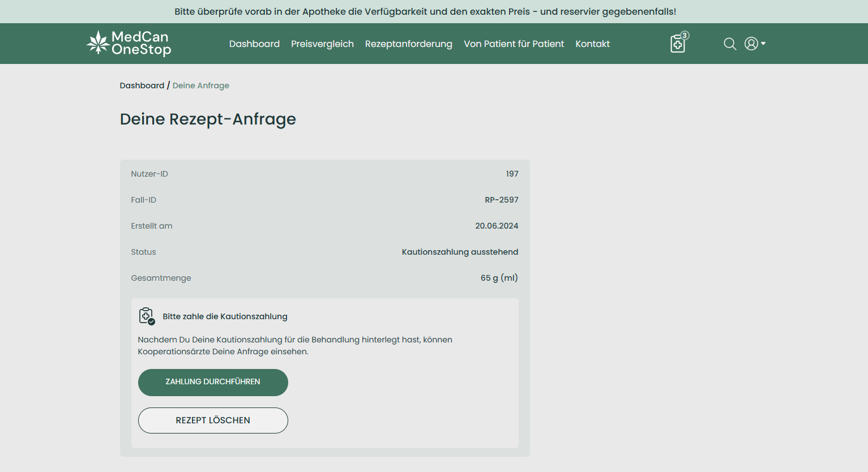This screenshot has height=472, width=868.
Task: Open the prescription cart icon
Action: click(x=677, y=44)
